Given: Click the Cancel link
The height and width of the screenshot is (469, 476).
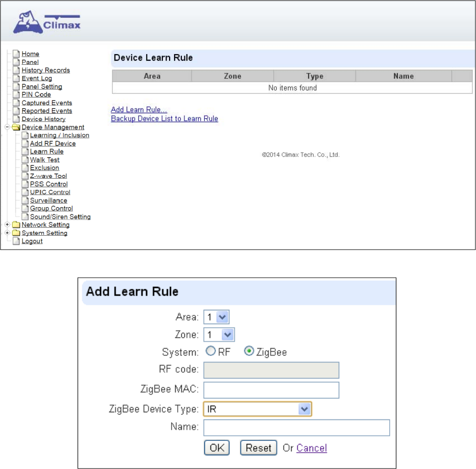Looking at the screenshot, I should pos(312,448).
